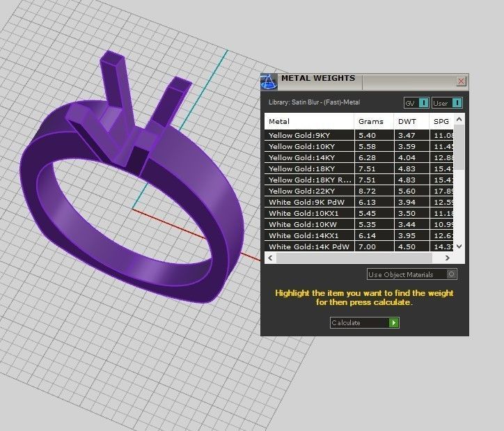The width and height of the screenshot is (504, 431).
Task: Toggle the User switch
Action: (x=447, y=103)
